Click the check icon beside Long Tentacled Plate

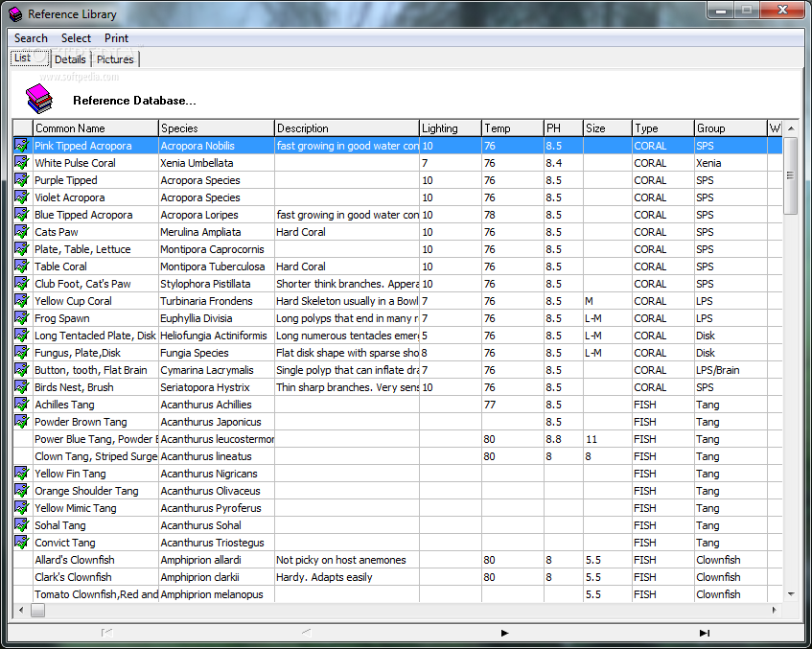(x=22, y=336)
